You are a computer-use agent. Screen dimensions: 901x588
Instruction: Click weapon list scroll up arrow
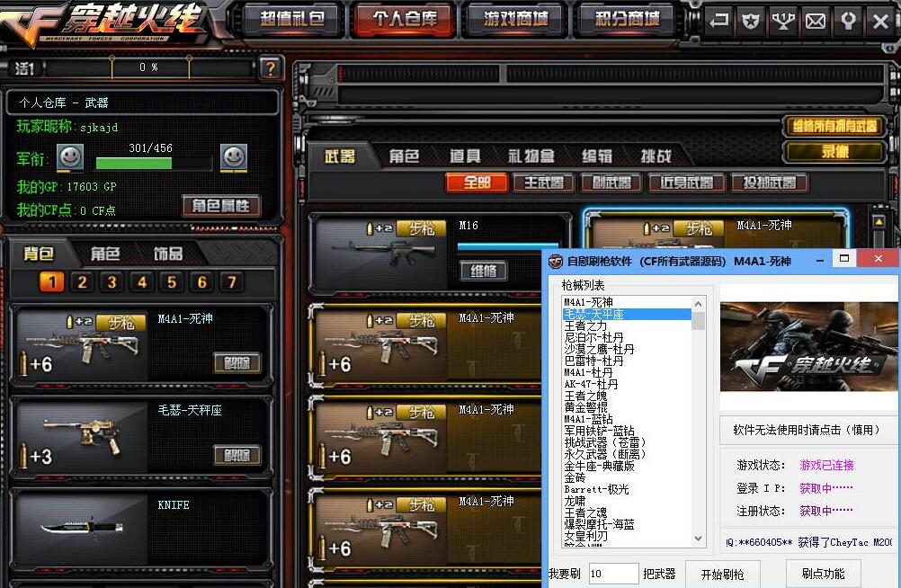point(698,304)
